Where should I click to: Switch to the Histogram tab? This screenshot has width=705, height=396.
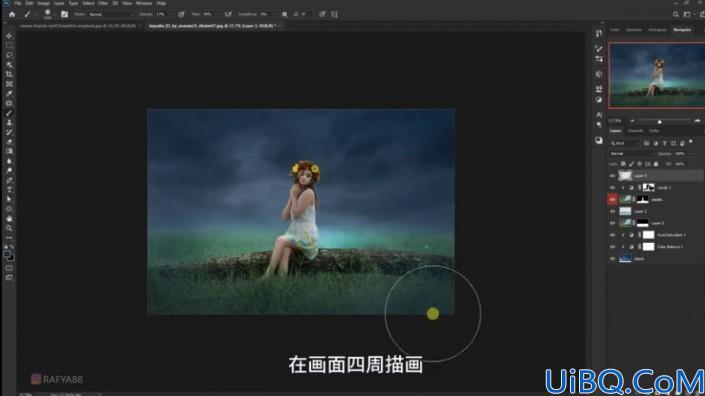click(657, 30)
